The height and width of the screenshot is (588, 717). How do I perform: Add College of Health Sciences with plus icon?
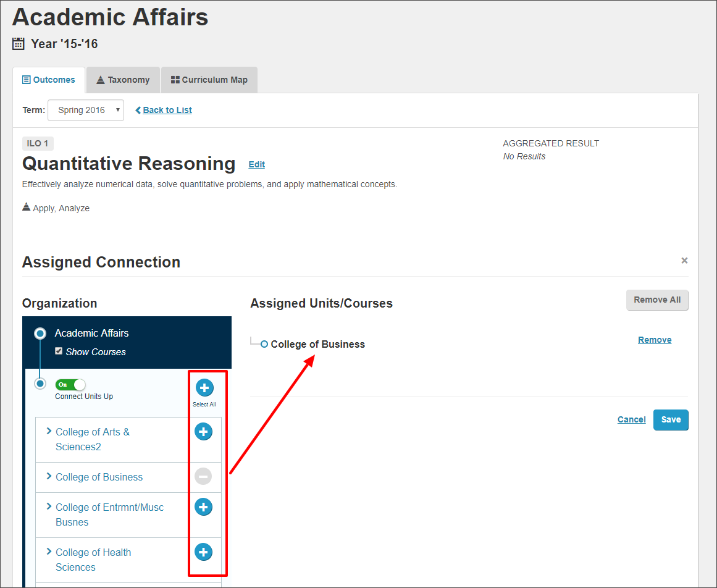pyautogui.click(x=203, y=552)
